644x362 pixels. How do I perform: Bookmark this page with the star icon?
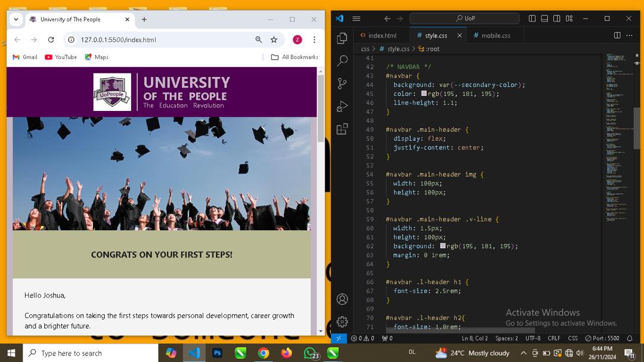pyautogui.click(x=274, y=39)
